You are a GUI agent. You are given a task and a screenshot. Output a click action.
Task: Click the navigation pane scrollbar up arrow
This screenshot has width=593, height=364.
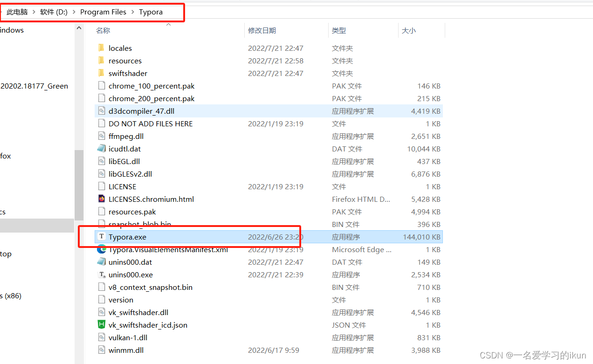(x=79, y=28)
